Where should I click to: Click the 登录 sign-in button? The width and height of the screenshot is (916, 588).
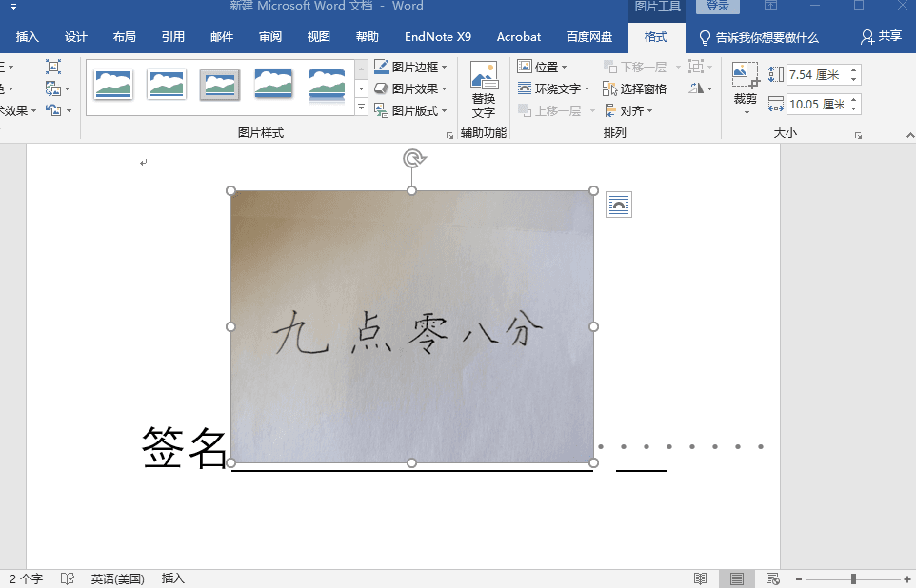point(717,6)
